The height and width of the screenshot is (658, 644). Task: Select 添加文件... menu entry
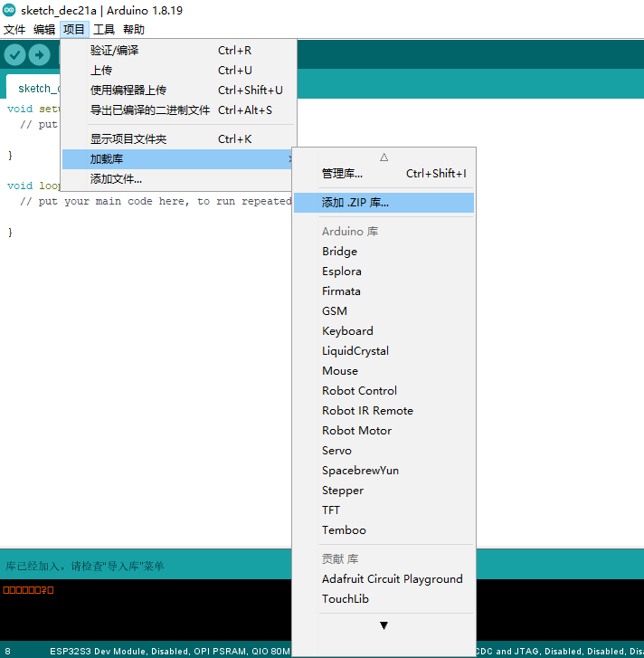click(x=177, y=179)
